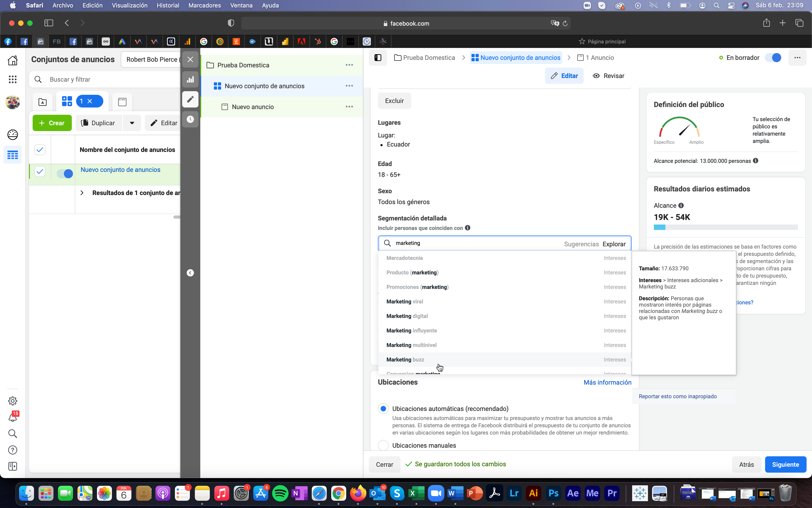The width and height of the screenshot is (812, 508).
Task: Click horizontal scrollbar under ad set table
Action: (177, 217)
